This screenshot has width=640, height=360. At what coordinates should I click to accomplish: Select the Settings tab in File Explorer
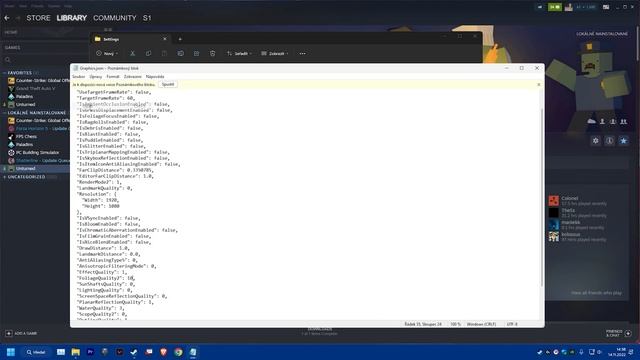pos(130,39)
